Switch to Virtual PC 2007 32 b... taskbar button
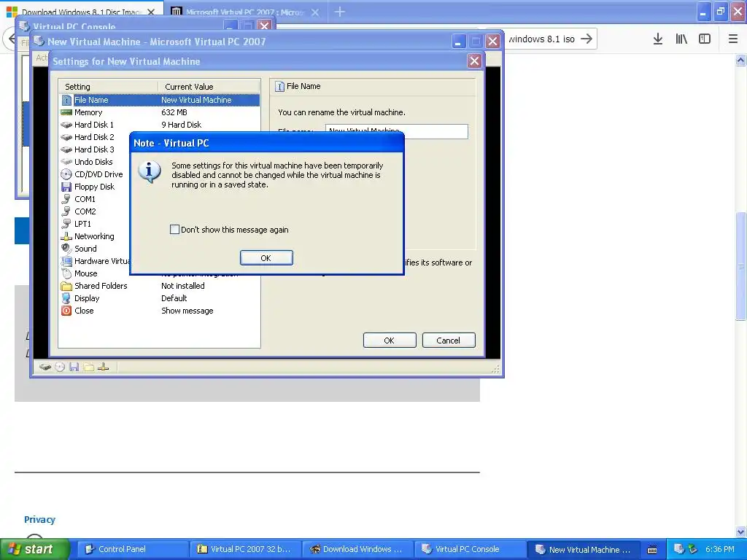 [245, 549]
